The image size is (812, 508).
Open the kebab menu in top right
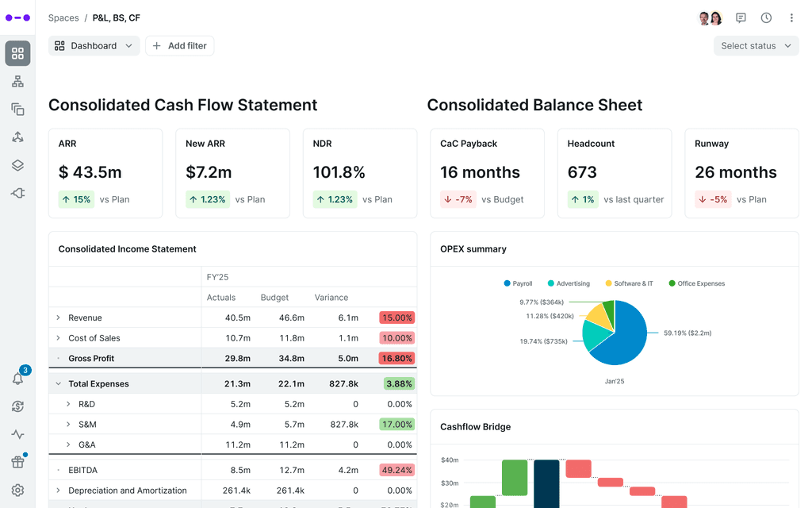pos(791,17)
